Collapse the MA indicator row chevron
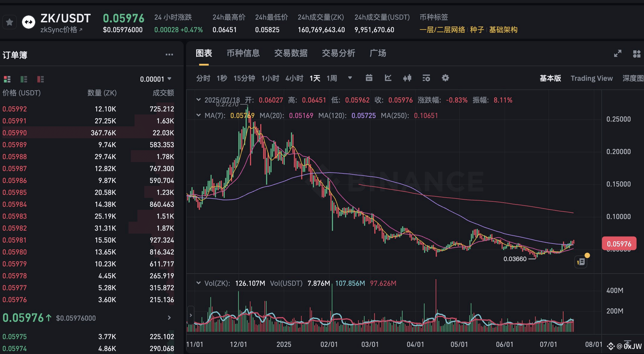The height and width of the screenshot is (354, 644). pyautogui.click(x=199, y=115)
